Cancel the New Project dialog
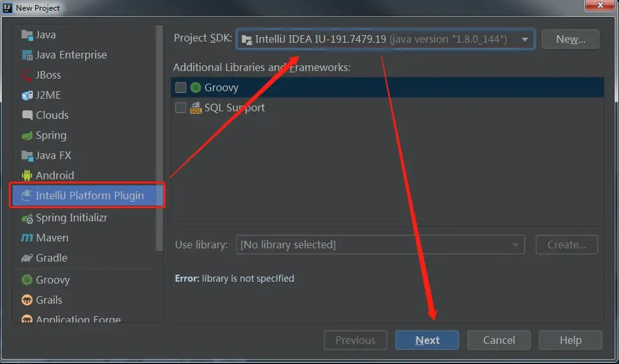 coord(499,340)
